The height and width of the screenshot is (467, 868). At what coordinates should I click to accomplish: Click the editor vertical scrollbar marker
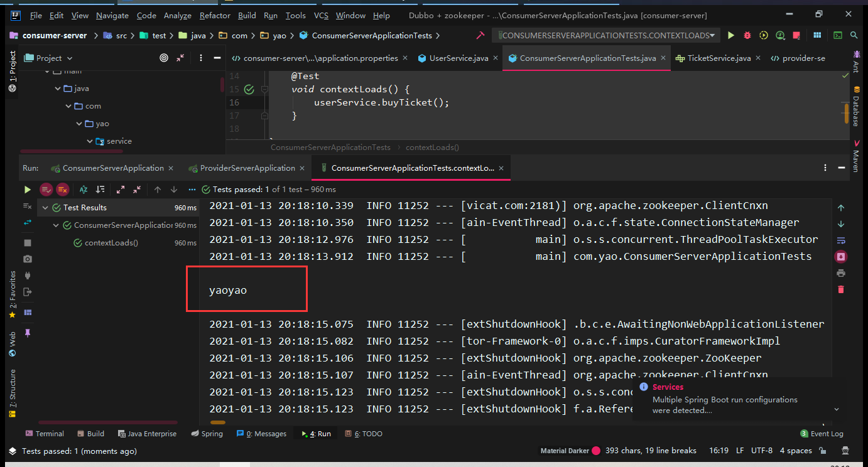coord(847,113)
